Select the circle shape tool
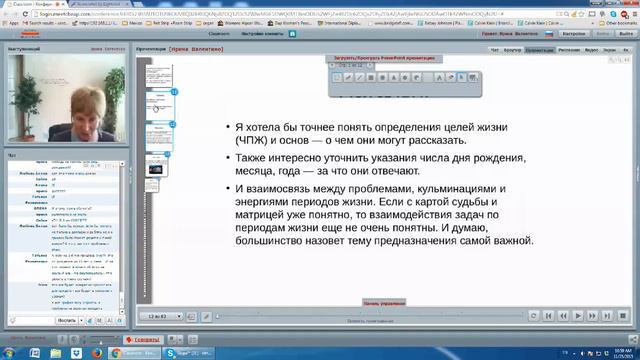 [382, 78]
